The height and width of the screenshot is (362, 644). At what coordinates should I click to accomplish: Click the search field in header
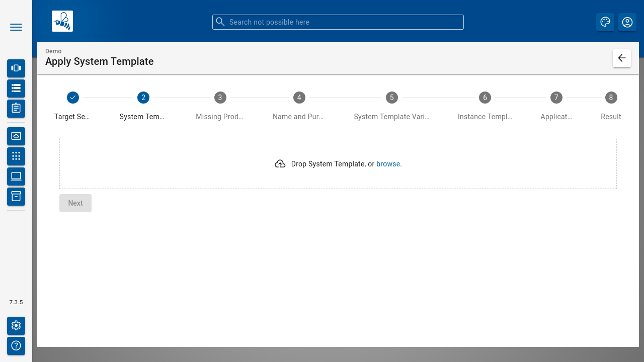338,22
